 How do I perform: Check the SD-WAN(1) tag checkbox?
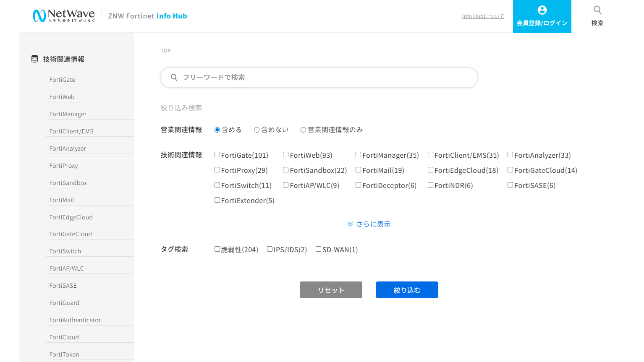tap(318, 249)
